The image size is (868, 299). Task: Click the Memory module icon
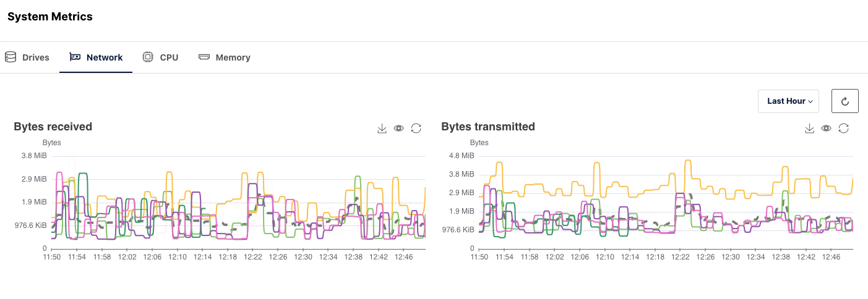click(204, 57)
